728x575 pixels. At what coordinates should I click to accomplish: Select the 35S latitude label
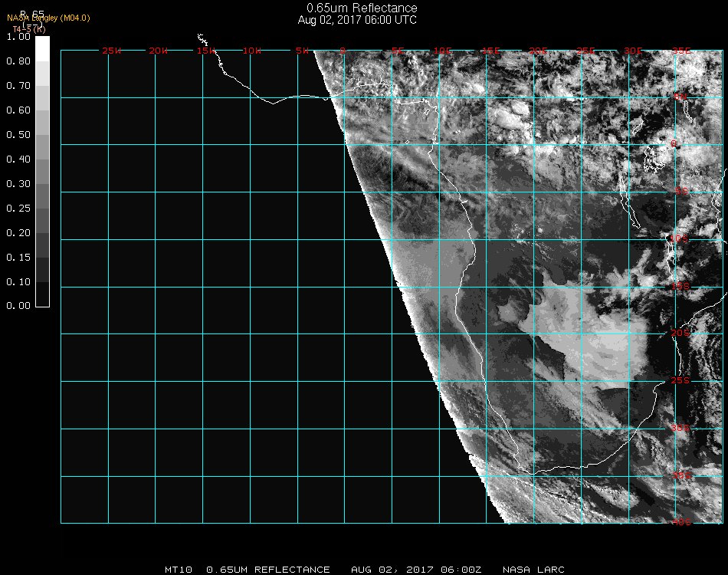(x=681, y=475)
